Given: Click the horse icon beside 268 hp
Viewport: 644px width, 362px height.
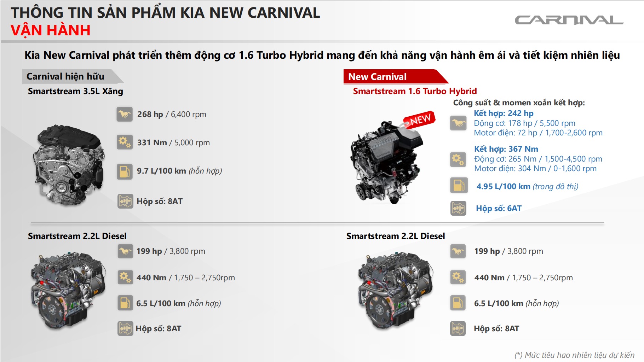Looking at the screenshot, I should tap(125, 114).
